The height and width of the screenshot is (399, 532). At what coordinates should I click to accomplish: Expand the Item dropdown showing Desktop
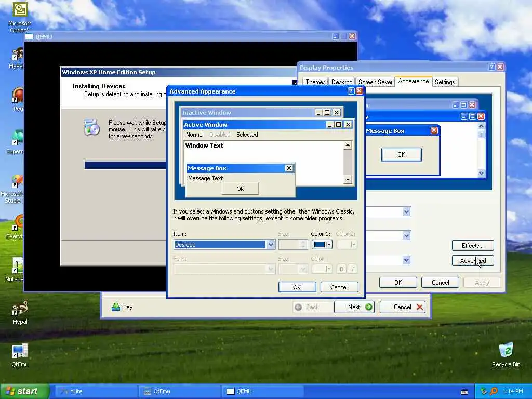point(271,244)
